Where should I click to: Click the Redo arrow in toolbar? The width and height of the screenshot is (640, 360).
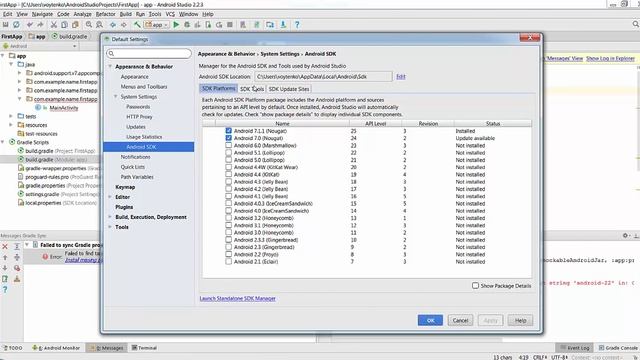point(40,25)
